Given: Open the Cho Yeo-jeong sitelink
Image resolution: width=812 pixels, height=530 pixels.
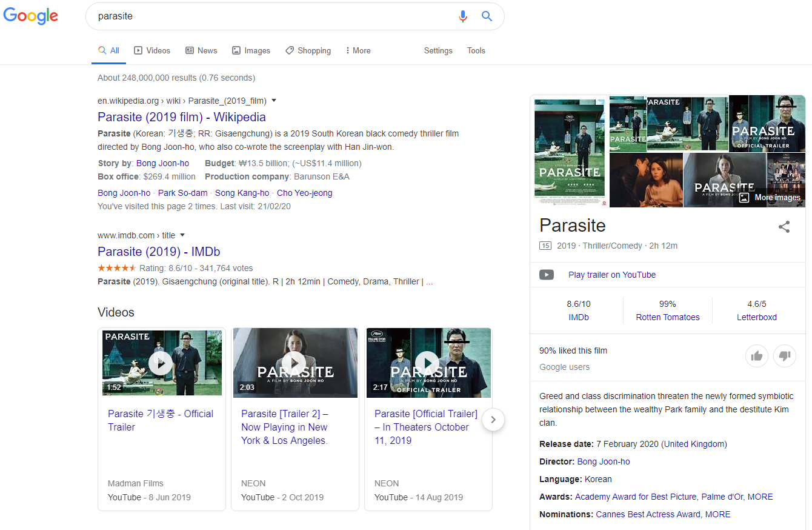Looking at the screenshot, I should 305,193.
